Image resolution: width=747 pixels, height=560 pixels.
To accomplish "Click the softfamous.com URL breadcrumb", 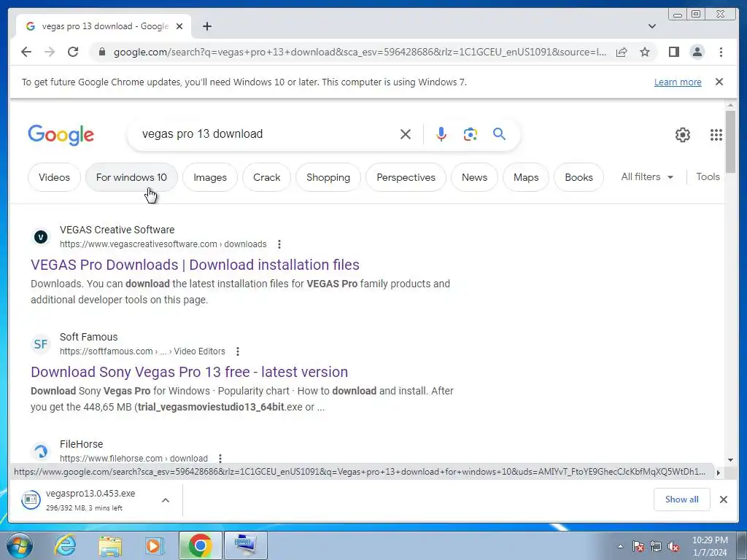I will 142,351.
